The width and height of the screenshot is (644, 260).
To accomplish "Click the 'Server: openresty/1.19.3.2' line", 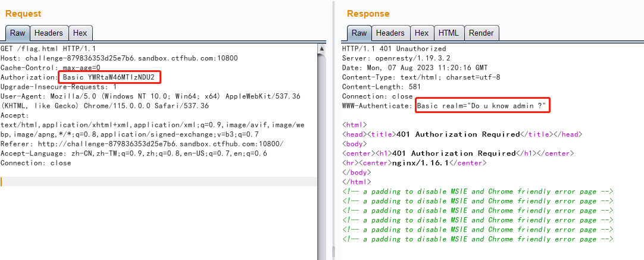I will click(396, 58).
